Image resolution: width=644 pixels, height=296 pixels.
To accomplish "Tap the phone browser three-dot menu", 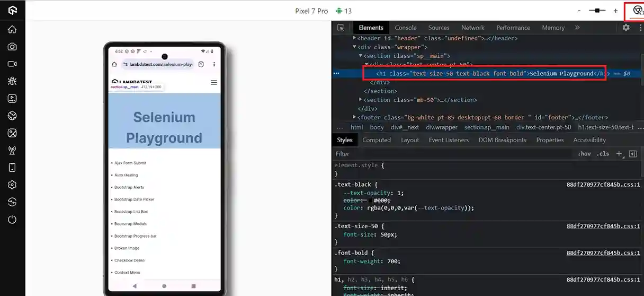I will [x=214, y=64].
